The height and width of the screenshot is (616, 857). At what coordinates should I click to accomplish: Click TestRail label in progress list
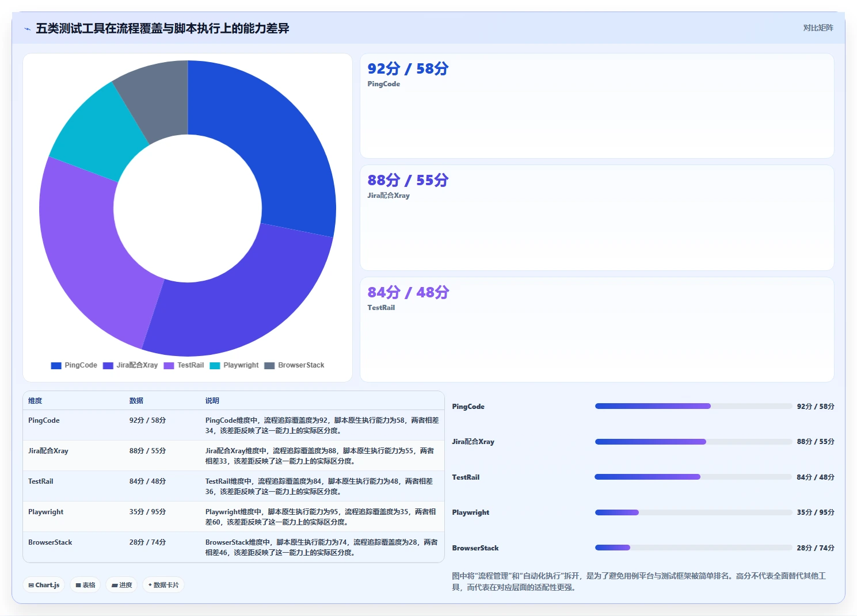point(466,477)
